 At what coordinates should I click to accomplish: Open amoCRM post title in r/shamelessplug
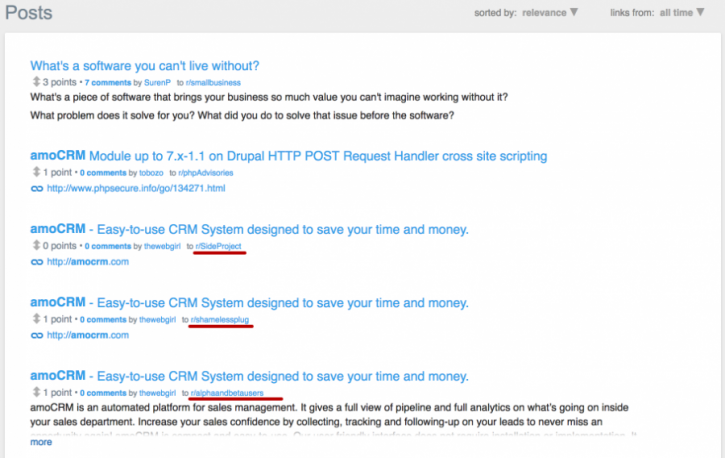click(x=249, y=303)
